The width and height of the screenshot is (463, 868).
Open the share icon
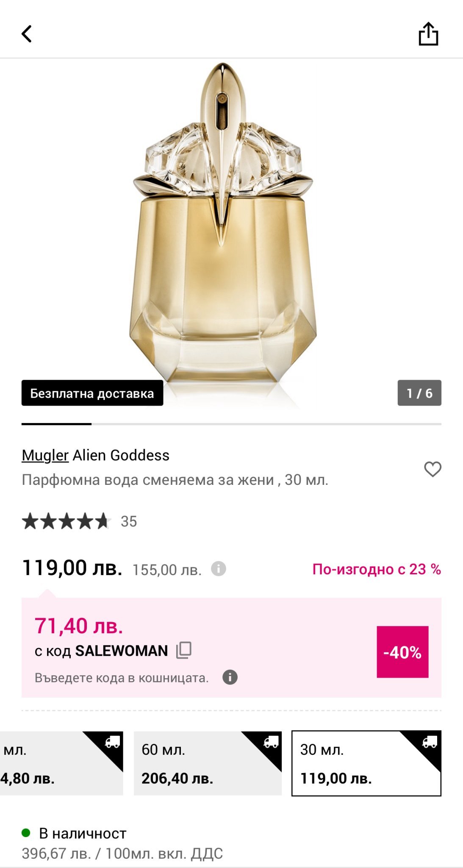click(428, 34)
